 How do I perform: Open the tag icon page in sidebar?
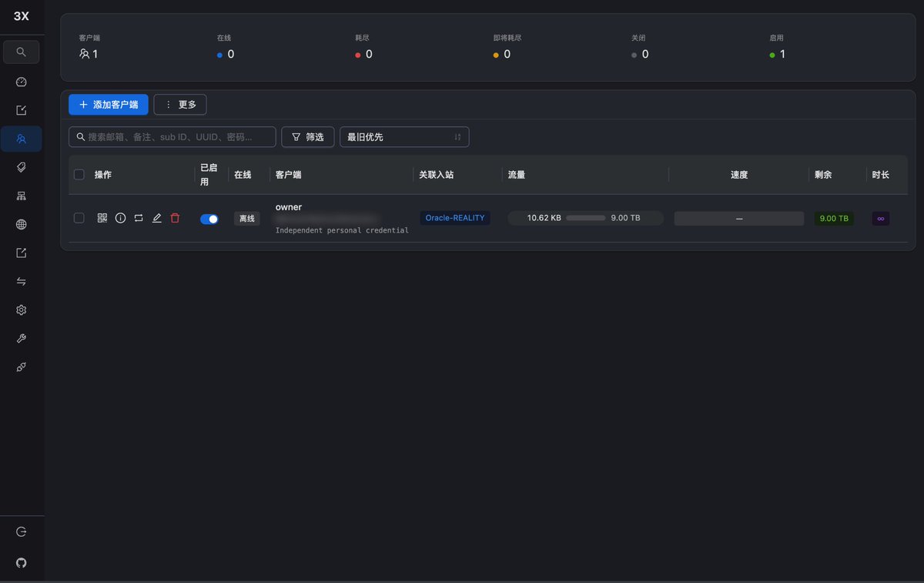(22, 167)
